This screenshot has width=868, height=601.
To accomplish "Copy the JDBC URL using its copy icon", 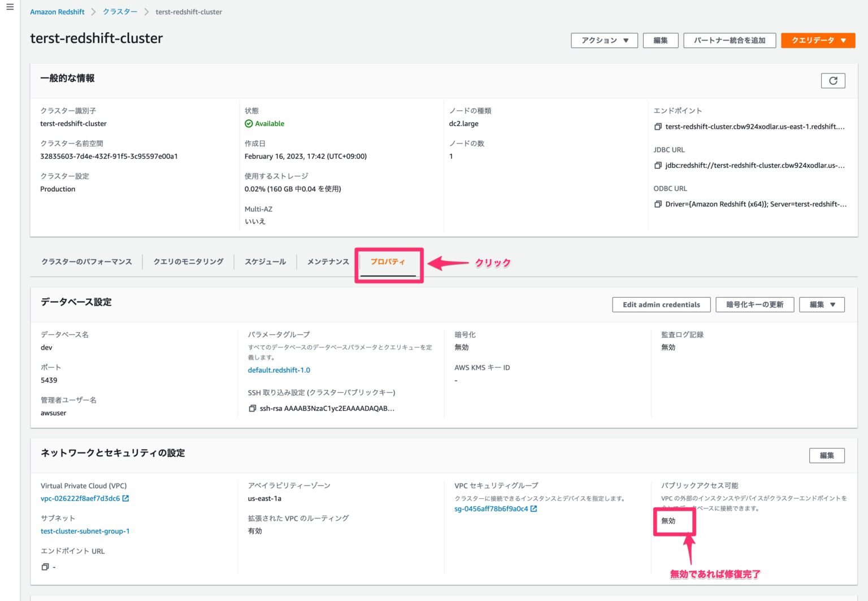I will pos(658,166).
